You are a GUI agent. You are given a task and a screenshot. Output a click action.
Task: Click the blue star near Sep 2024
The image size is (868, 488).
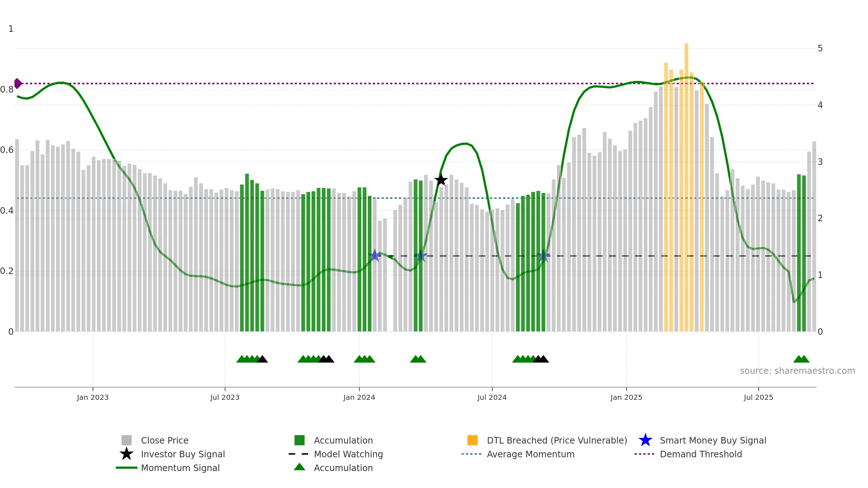(543, 256)
